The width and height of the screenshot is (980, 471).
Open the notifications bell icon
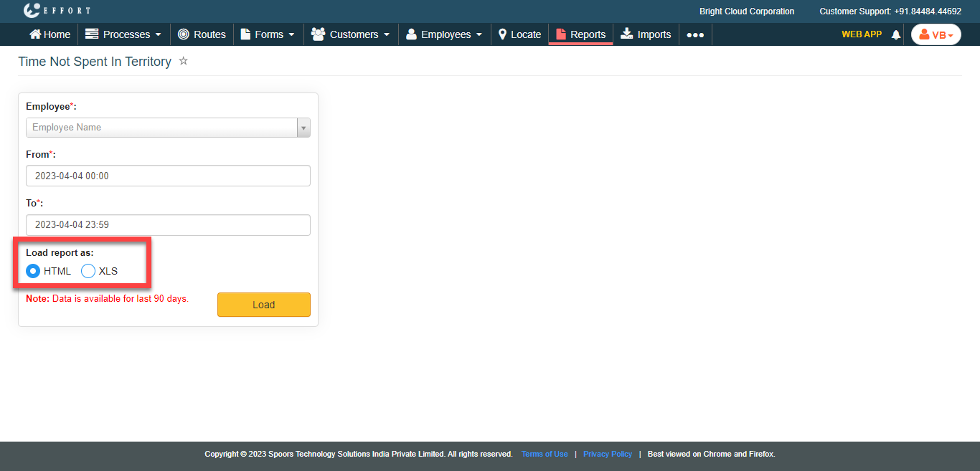click(896, 34)
